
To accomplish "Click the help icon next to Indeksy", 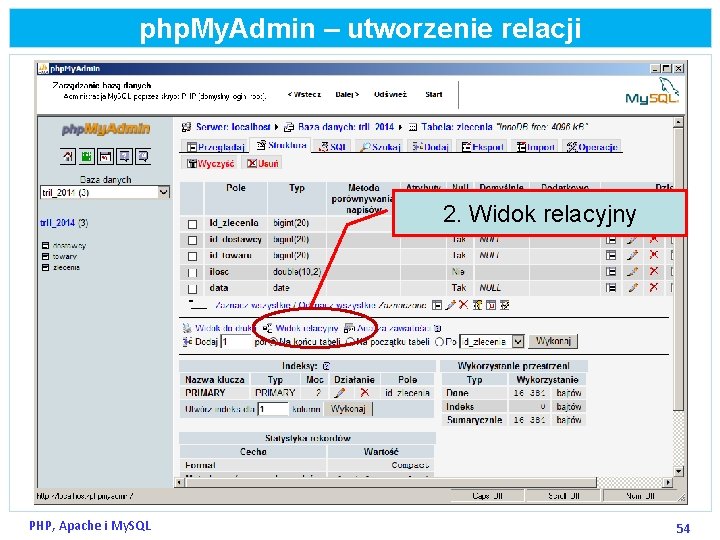I will (x=326, y=366).
